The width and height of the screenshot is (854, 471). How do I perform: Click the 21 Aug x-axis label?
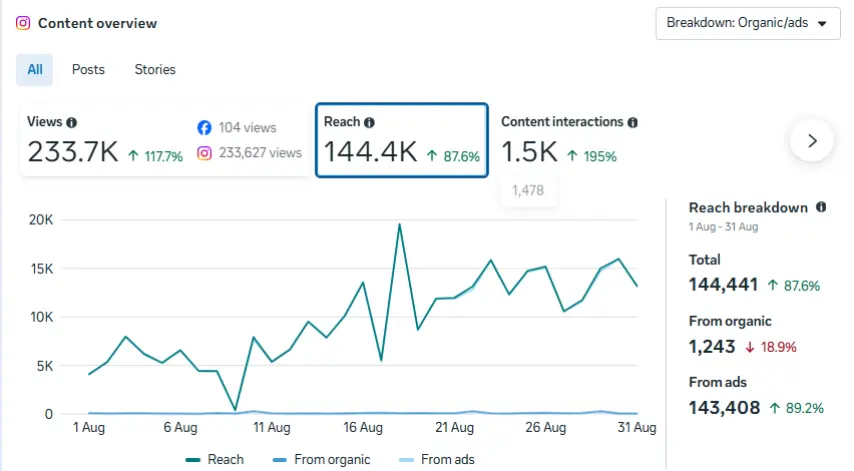[454, 428]
